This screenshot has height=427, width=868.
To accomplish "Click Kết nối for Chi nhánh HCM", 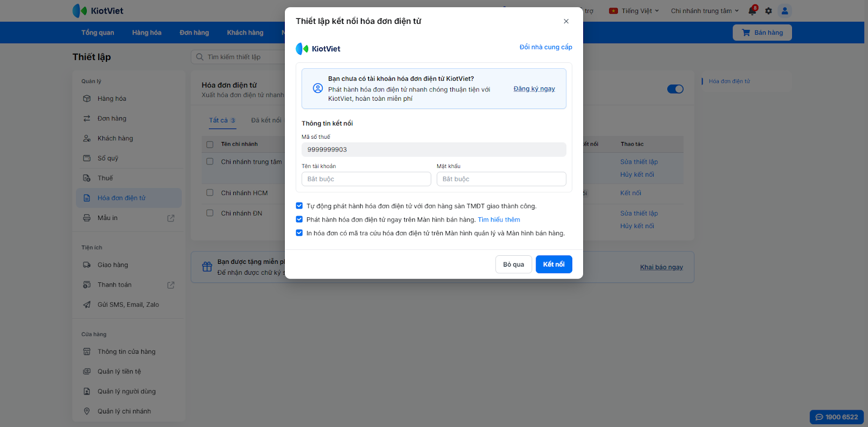I will 631,193.
